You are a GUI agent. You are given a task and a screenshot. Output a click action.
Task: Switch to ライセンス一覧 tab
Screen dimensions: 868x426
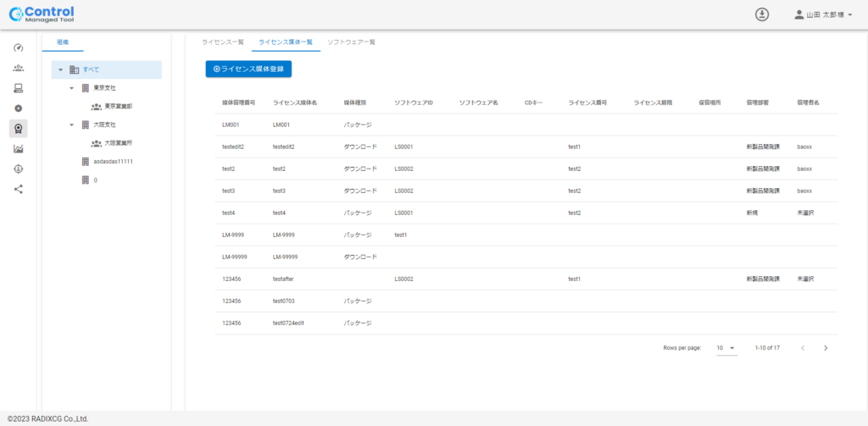pyautogui.click(x=223, y=42)
